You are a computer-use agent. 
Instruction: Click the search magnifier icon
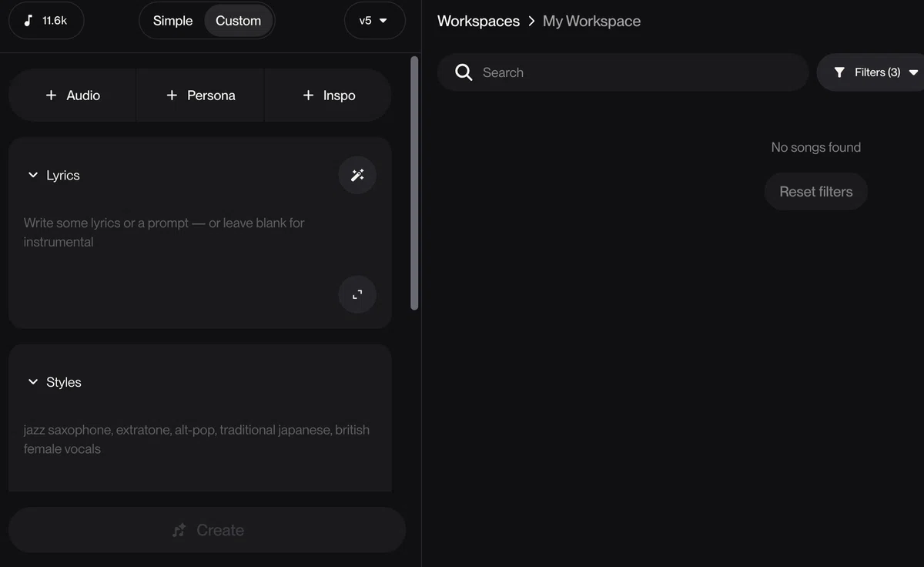coord(464,72)
